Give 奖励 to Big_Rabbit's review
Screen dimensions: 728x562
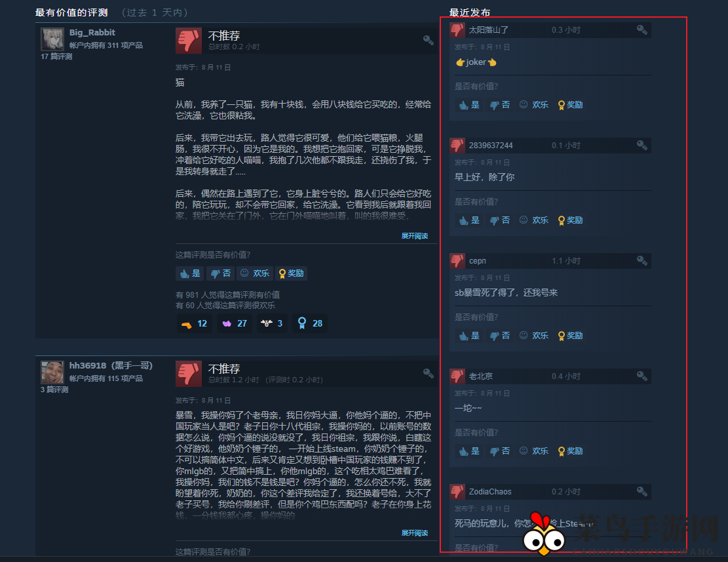click(291, 273)
